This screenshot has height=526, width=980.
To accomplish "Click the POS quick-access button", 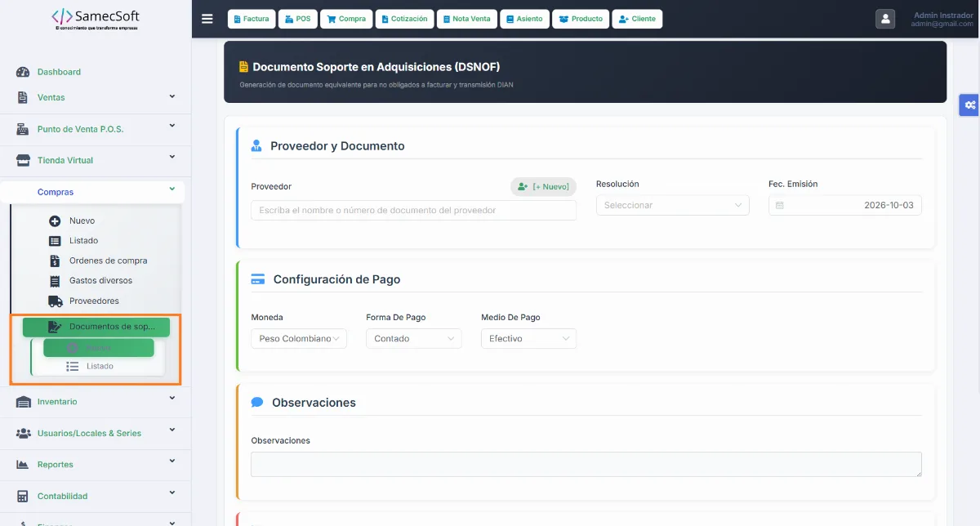I will tap(297, 19).
